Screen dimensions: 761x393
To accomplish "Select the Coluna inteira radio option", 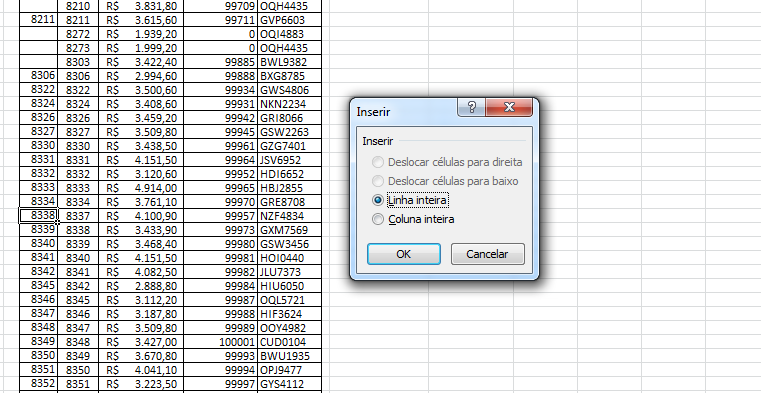I will click(x=413, y=219).
